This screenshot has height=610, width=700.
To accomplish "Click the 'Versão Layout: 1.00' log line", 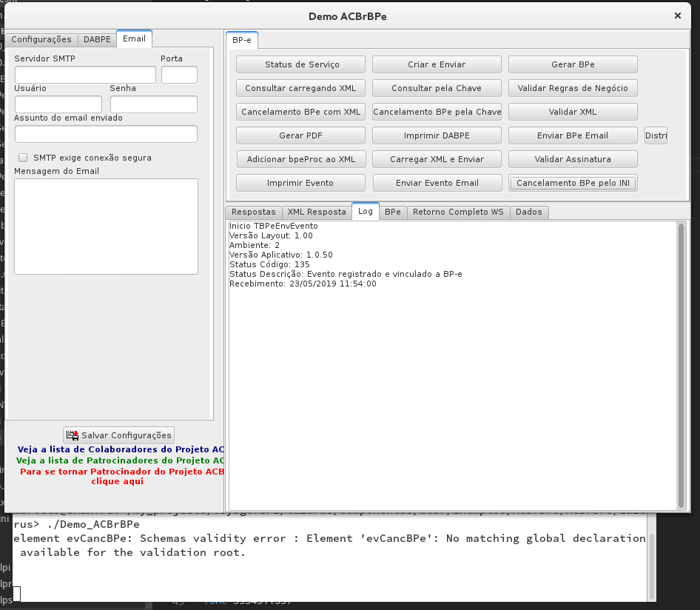I will click(x=271, y=236).
